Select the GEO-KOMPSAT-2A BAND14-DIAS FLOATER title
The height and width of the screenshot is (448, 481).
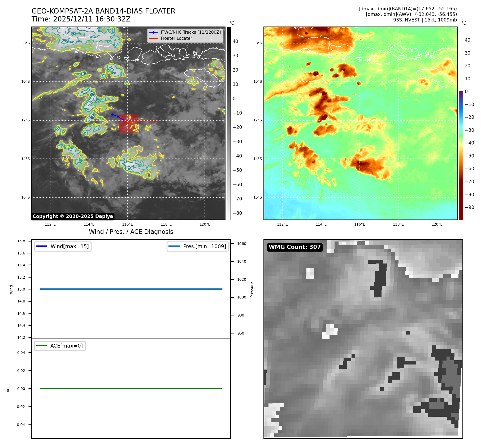pyautogui.click(x=103, y=11)
